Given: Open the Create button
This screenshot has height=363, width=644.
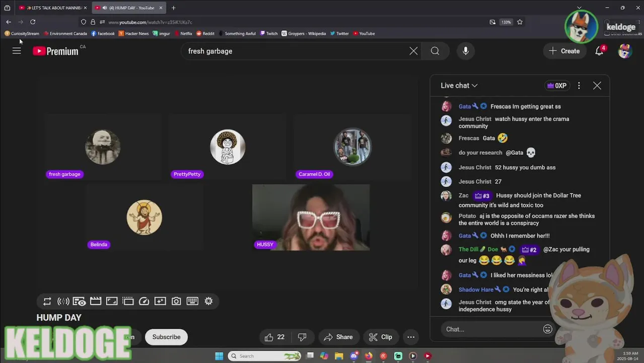Looking at the screenshot, I should (564, 51).
